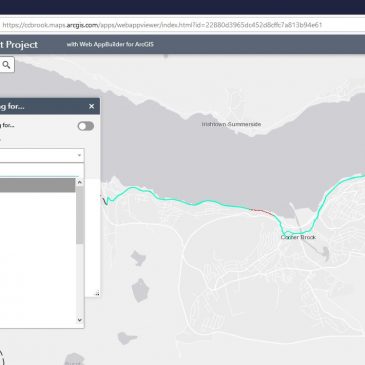This screenshot has height=365, width=365.
Task: Click the list scrollbar down arrow
Action: [80, 320]
